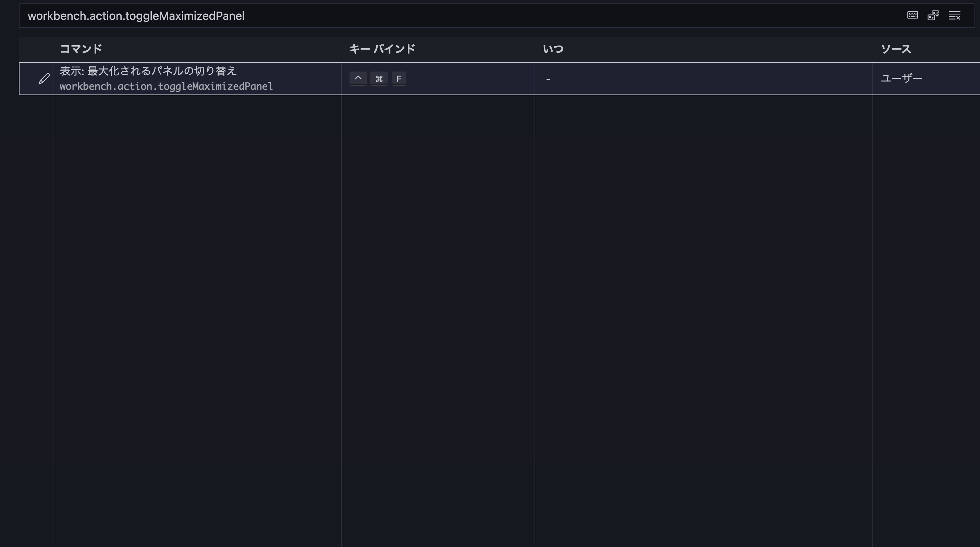Click the F key chip
The width and height of the screenshot is (980, 547).
click(399, 79)
